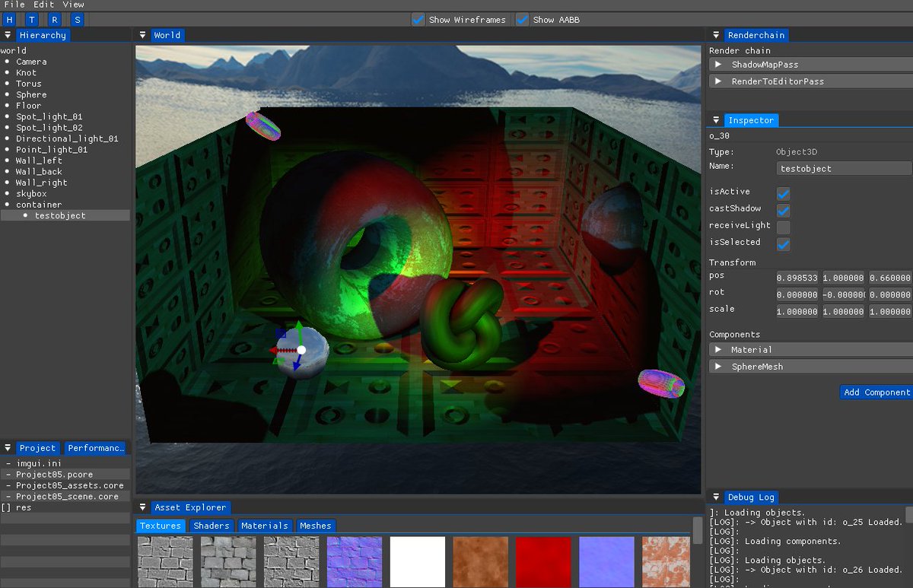Click the brown rust texture thumbnail
913x588 pixels.
point(480,562)
